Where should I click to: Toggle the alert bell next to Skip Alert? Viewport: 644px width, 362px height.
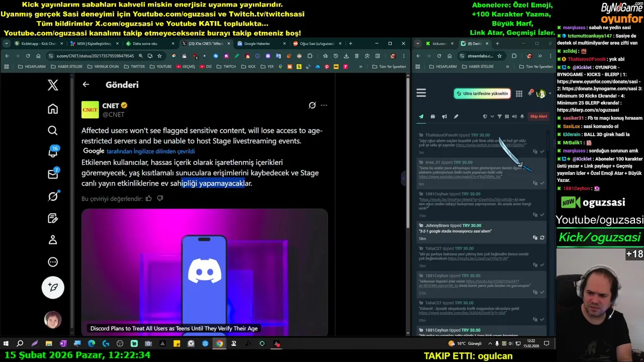522,117
